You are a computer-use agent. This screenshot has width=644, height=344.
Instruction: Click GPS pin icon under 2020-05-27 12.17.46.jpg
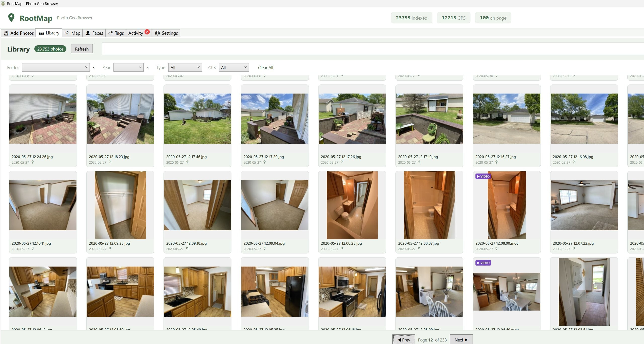pyautogui.click(x=187, y=162)
